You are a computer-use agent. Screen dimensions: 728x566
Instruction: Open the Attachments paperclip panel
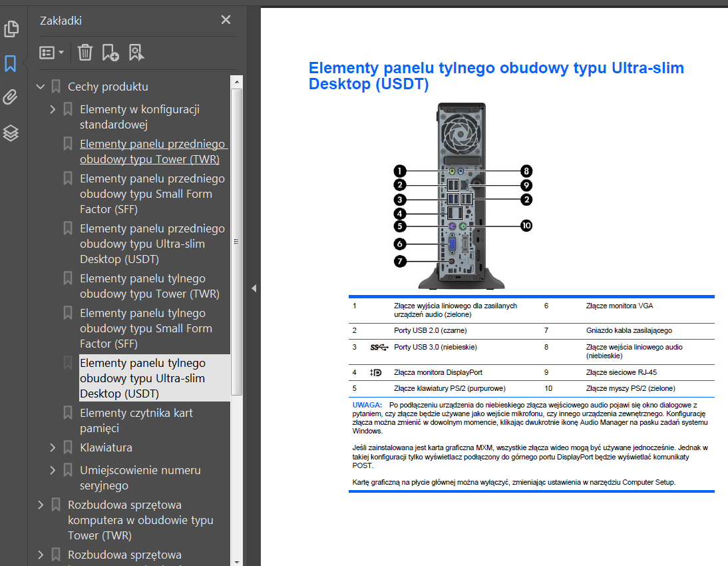(x=10, y=97)
